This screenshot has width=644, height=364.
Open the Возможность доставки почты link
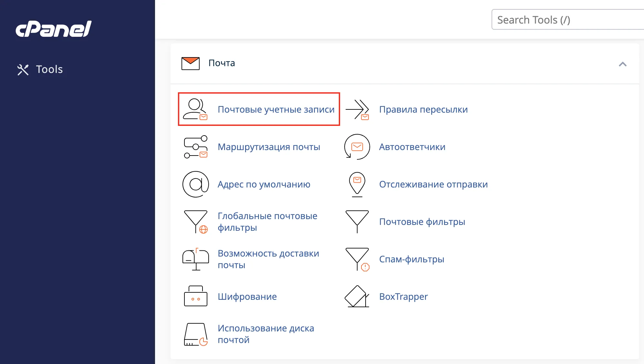pyautogui.click(x=268, y=259)
